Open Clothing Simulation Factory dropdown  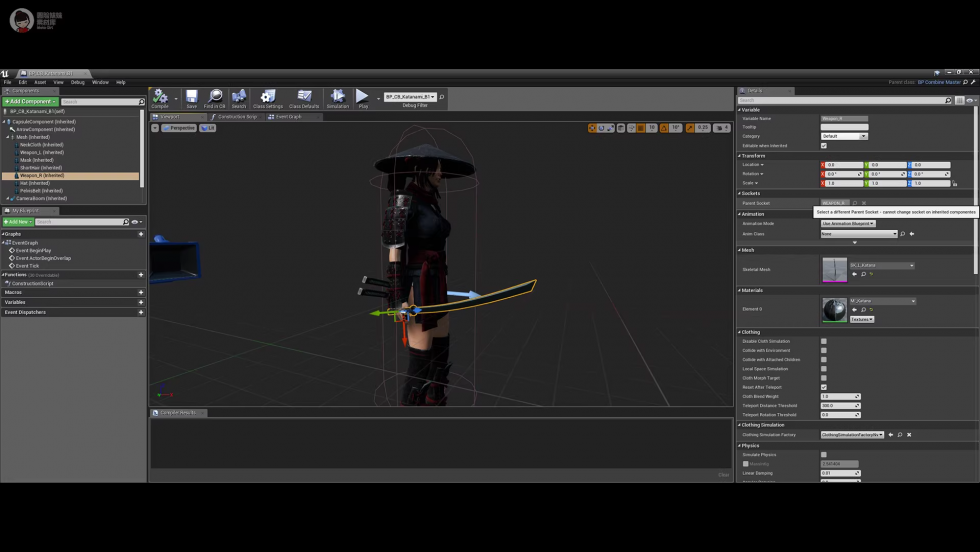pos(852,434)
